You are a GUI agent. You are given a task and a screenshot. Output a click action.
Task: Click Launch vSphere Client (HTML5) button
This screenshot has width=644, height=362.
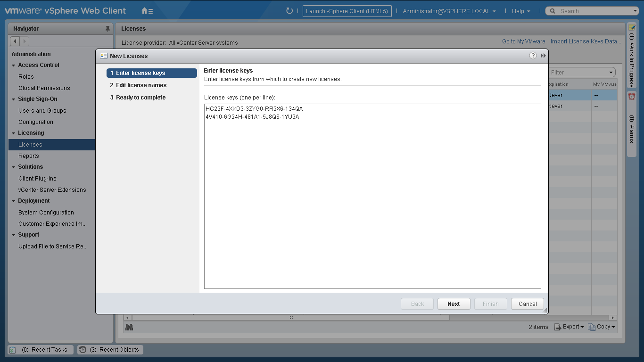pos(347,11)
